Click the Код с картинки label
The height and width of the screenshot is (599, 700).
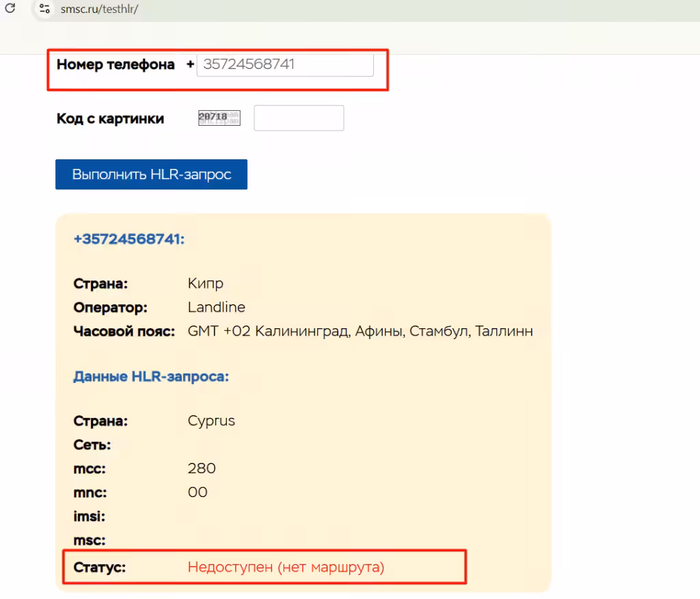(x=110, y=118)
